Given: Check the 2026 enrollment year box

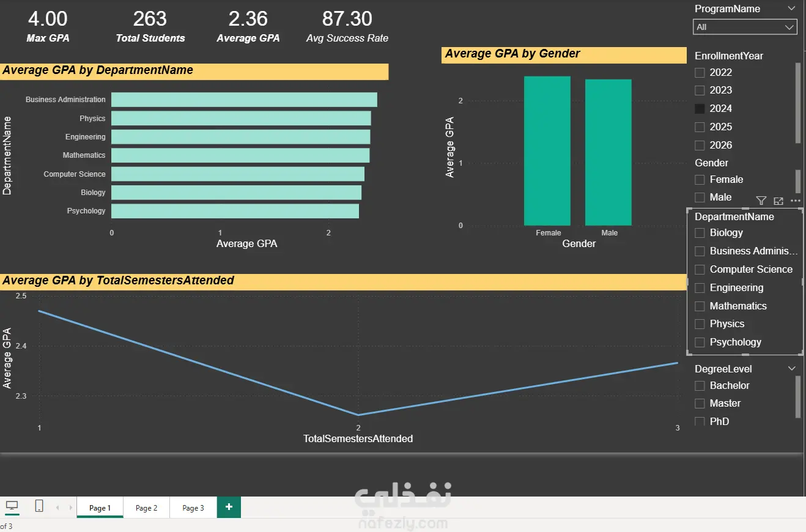Looking at the screenshot, I should click(700, 146).
